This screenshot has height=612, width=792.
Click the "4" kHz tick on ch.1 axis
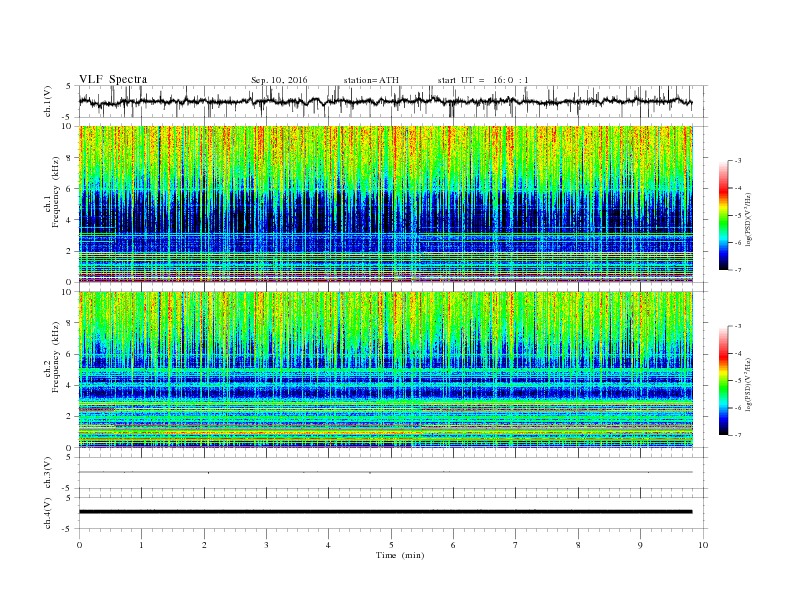tap(70, 220)
